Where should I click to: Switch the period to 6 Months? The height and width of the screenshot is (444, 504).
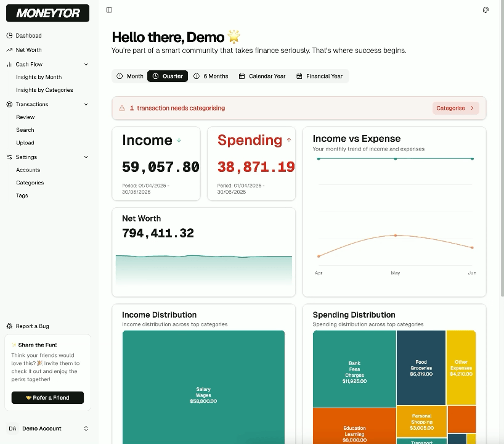pyautogui.click(x=211, y=76)
